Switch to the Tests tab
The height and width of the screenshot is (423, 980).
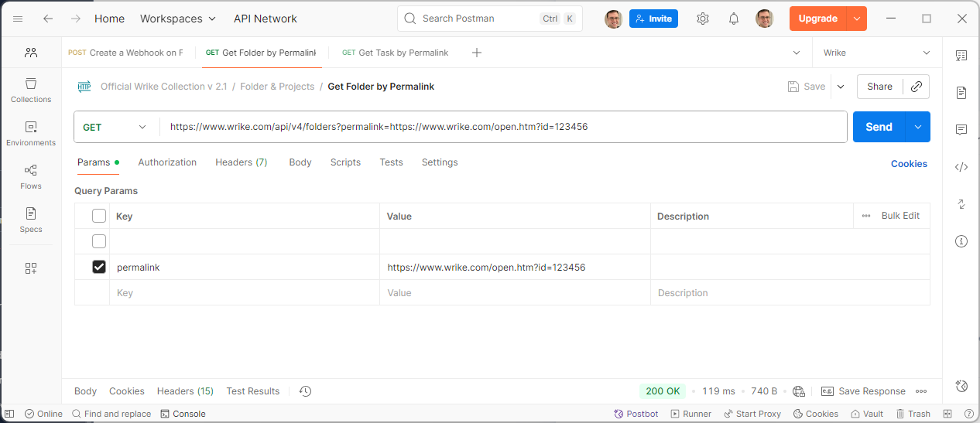click(391, 162)
